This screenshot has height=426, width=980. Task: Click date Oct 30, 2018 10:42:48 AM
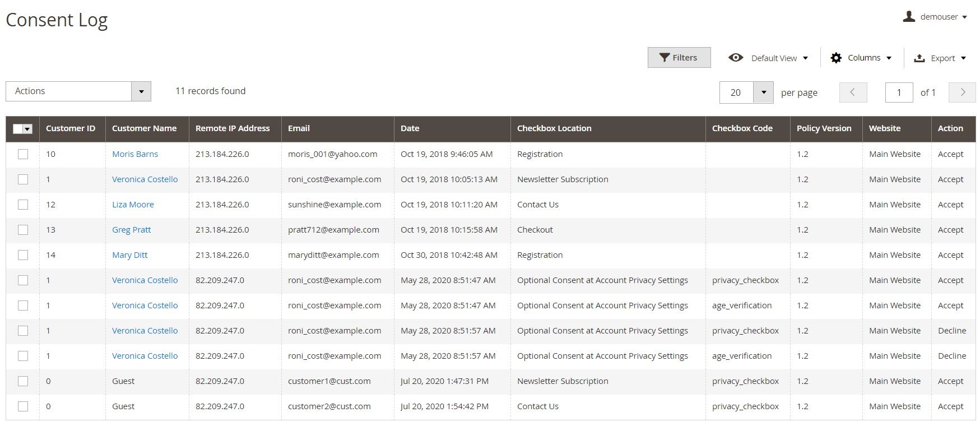[x=449, y=255]
